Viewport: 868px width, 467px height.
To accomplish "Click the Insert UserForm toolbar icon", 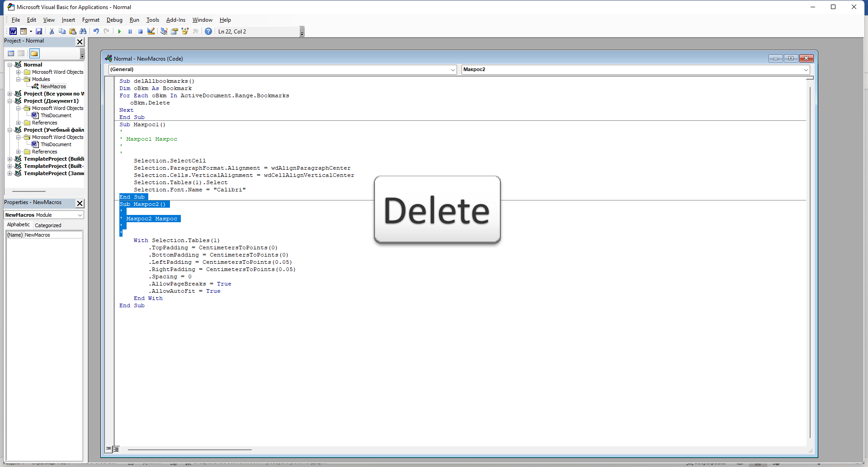I will pyautogui.click(x=24, y=31).
